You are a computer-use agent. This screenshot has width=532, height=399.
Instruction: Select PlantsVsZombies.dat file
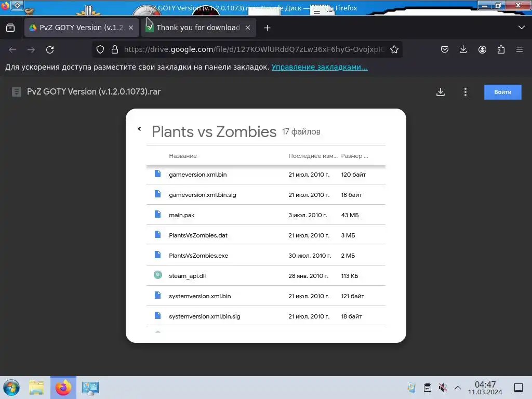(x=266, y=235)
